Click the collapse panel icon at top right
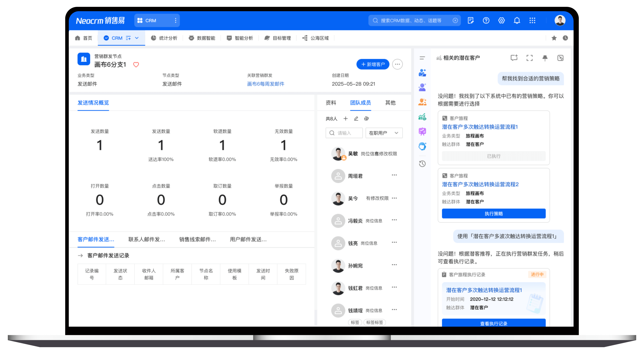The width and height of the screenshot is (644, 354). pos(561,58)
